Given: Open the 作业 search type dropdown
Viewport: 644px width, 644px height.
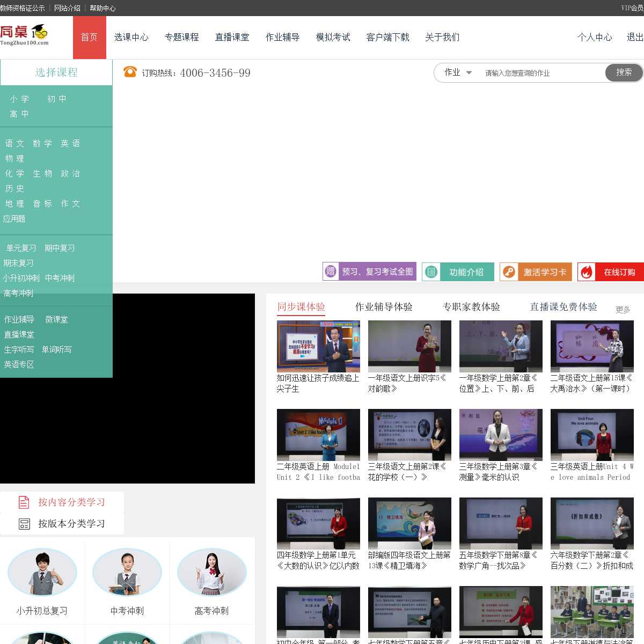Looking at the screenshot, I should click(458, 72).
